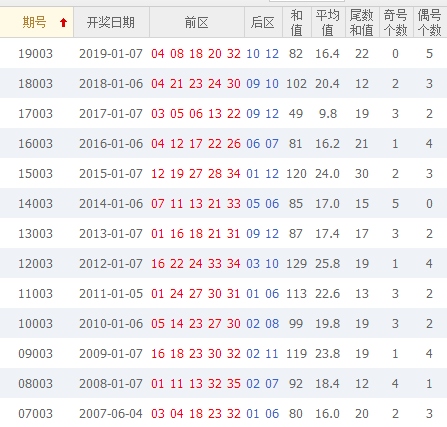
Task: Click tail sum 20 in row 07003
Action: (362, 414)
